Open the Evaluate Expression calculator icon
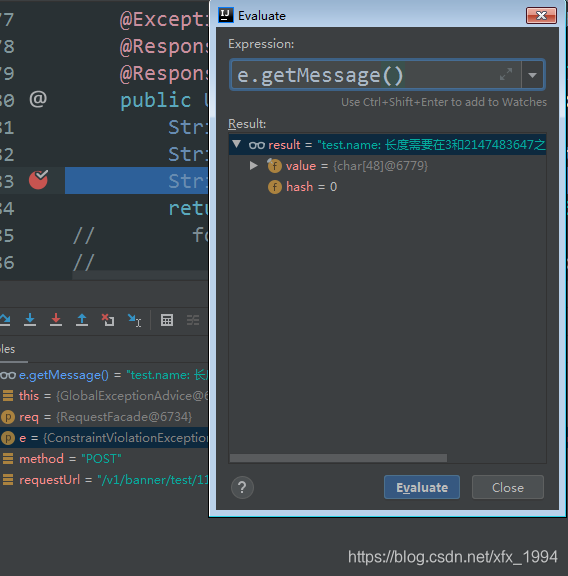This screenshot has height=576, width=568. click(167, 320)
